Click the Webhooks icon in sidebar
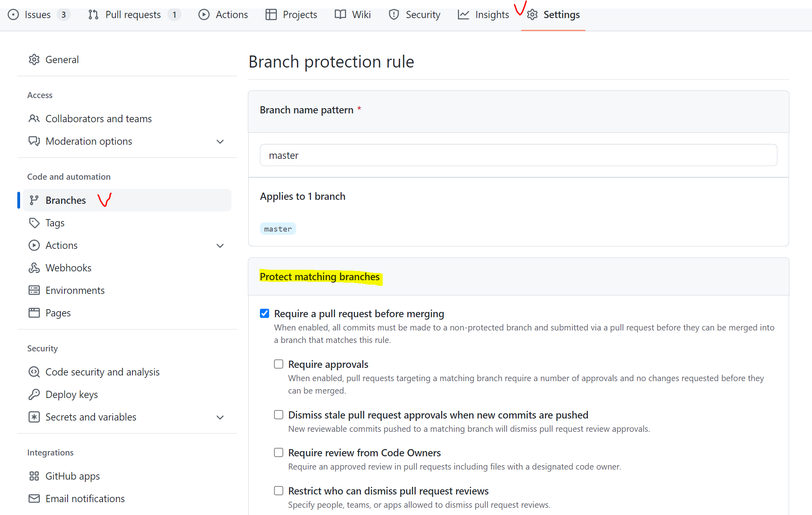Viewport: 812px width, 515px height. (x=34, y=268)
